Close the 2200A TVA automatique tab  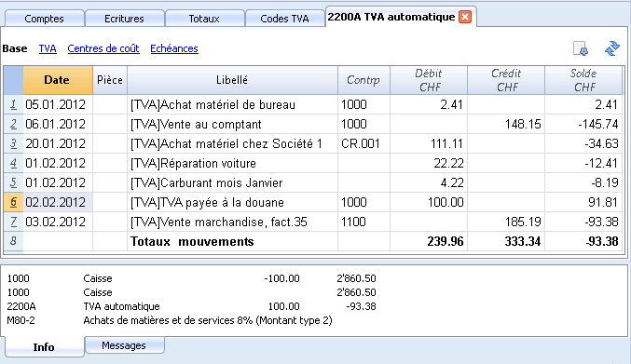click(x=465, y=17)
